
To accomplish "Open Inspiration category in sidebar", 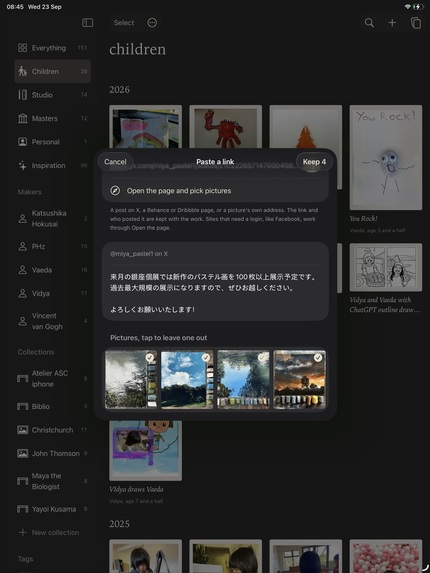I will (x=52, y=166).
